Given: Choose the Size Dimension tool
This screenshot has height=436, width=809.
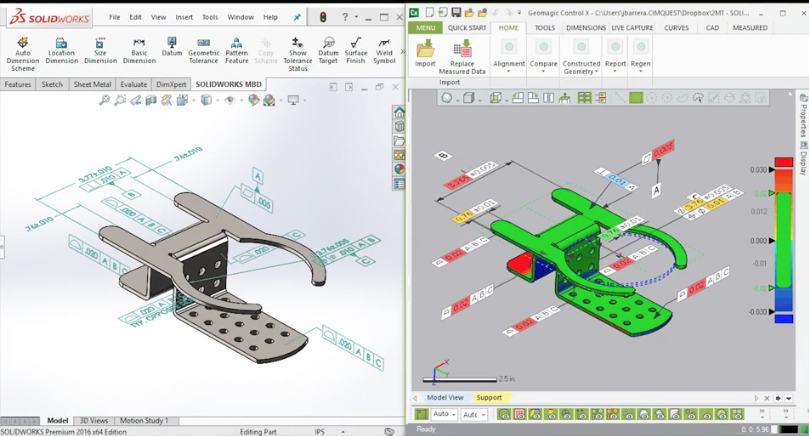Looking at the screenshot, I should pos(100,51).
